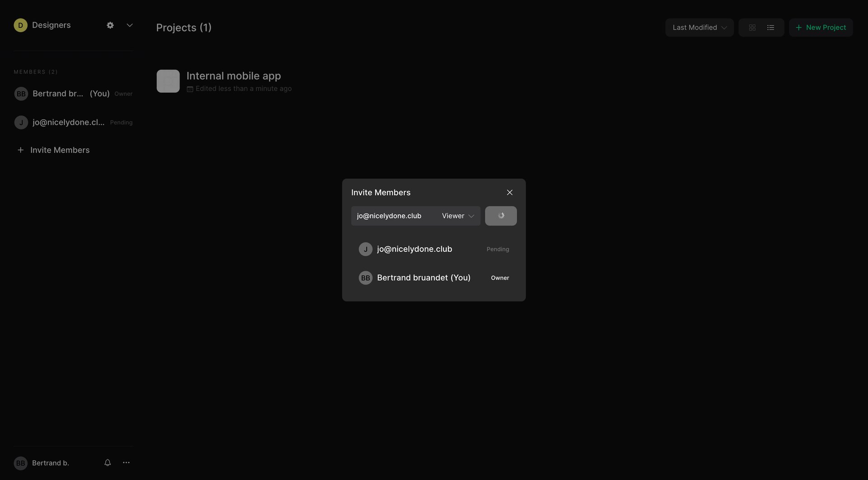Close the Invite Members dialog
868x480 pixels.
[x=509, y=192]
